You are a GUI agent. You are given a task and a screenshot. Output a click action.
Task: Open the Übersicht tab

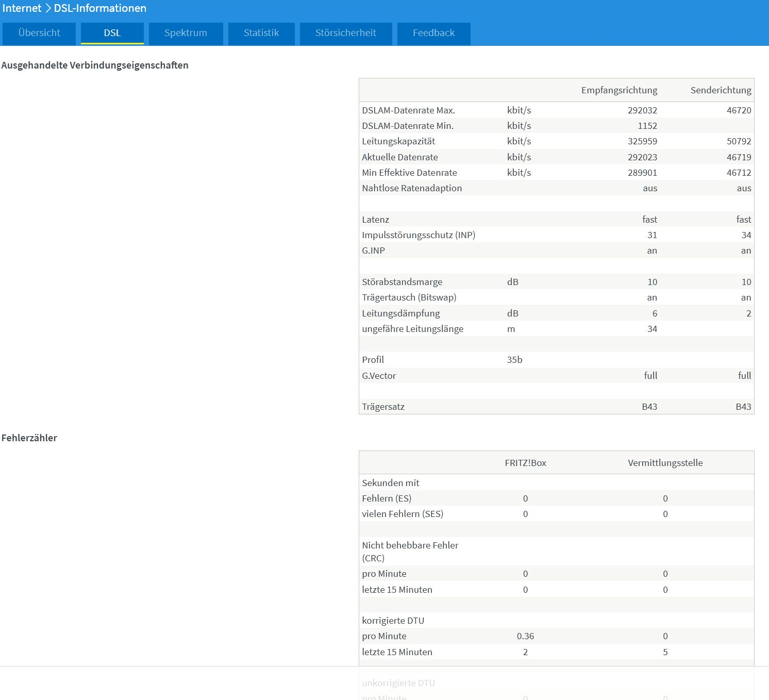pos(39,33)
